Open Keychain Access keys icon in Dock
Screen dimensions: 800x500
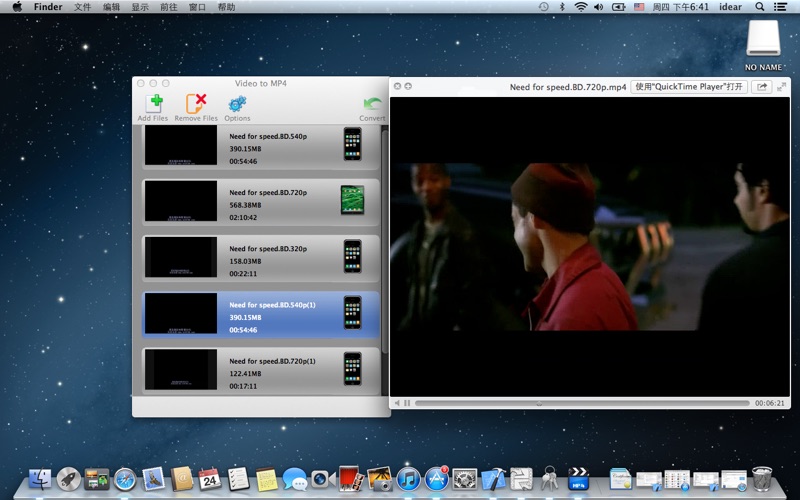pos(549,479)
